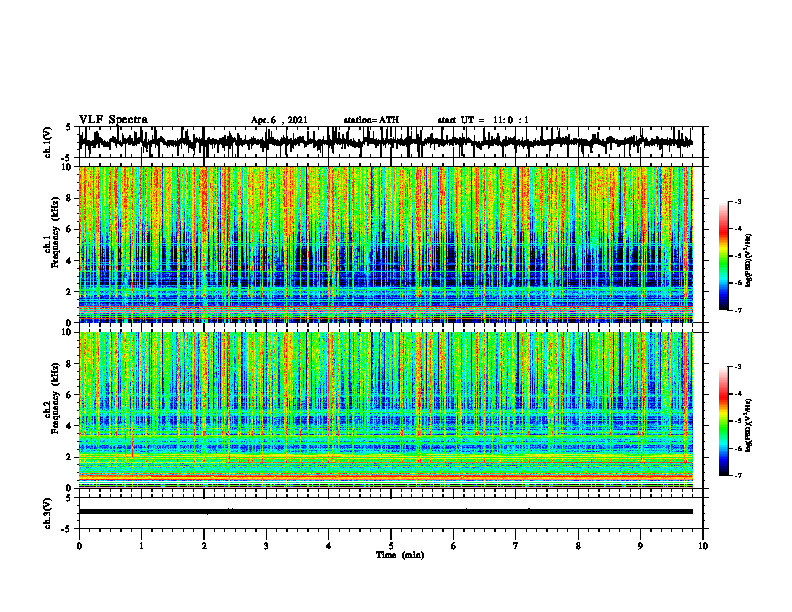Click the ch.2 color scale bar

click(724, 421)
